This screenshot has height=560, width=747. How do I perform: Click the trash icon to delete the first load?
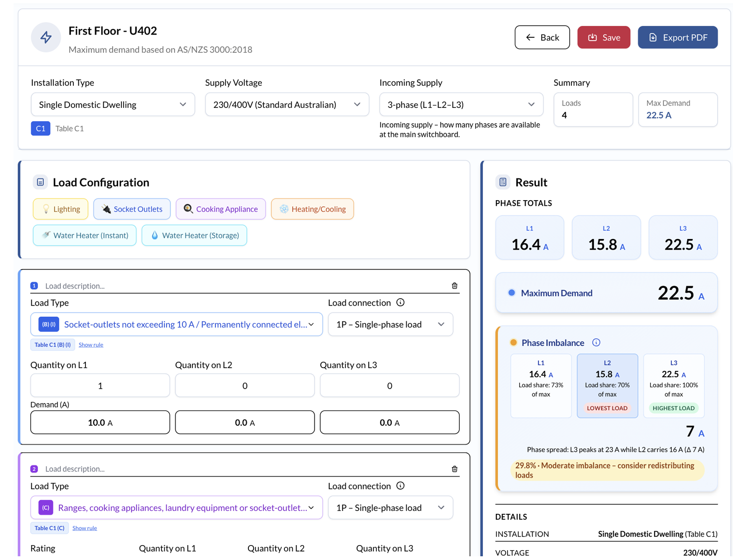454,285
